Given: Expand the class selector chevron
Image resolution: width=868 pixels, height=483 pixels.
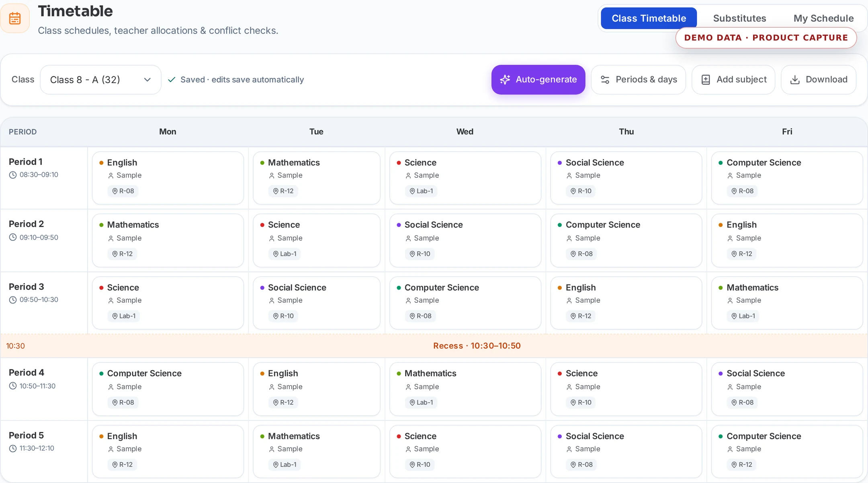Looking at the screenshot, I should pyautogui.click(x=147, y=79).
